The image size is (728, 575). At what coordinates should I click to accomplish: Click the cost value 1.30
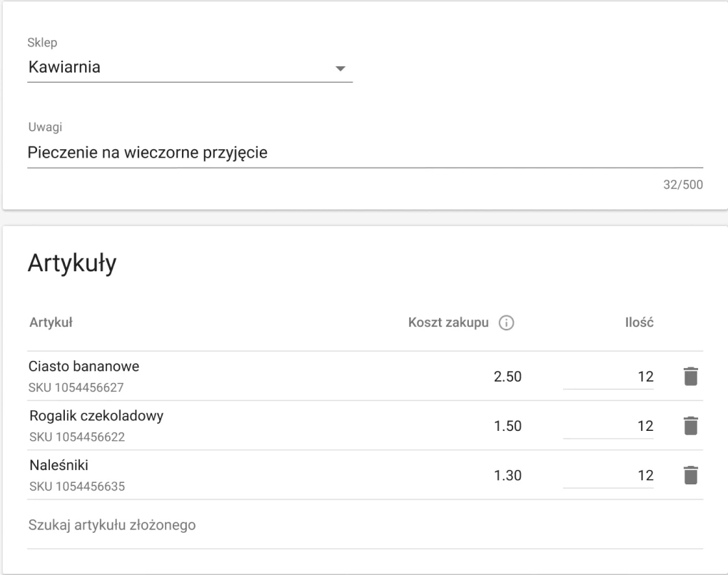pos(508,475)
